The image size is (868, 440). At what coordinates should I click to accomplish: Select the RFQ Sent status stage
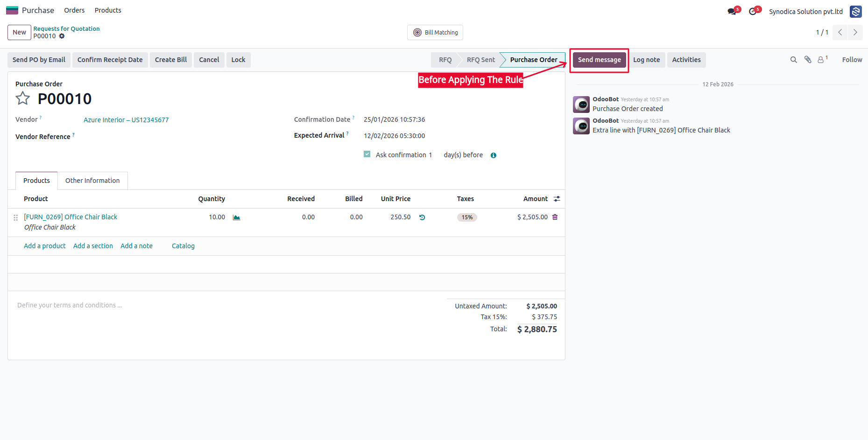click(480, 60)
